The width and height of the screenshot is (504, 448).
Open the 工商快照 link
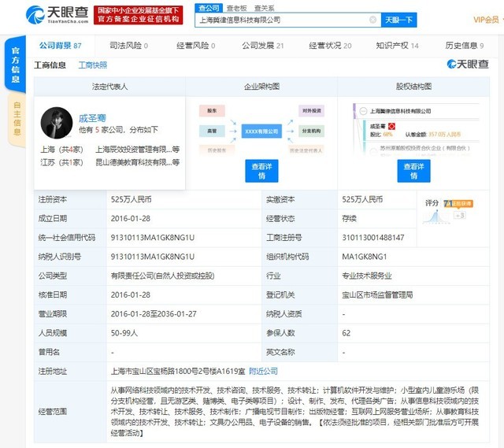click(x=93, y=65)
